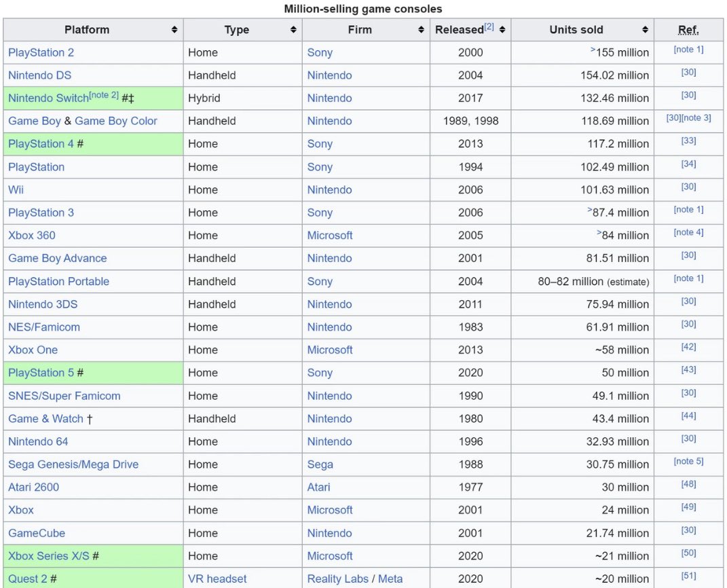The image size is (727, 588).
Task: Open the Xbox 360 article link
Action: click(31, 235)
